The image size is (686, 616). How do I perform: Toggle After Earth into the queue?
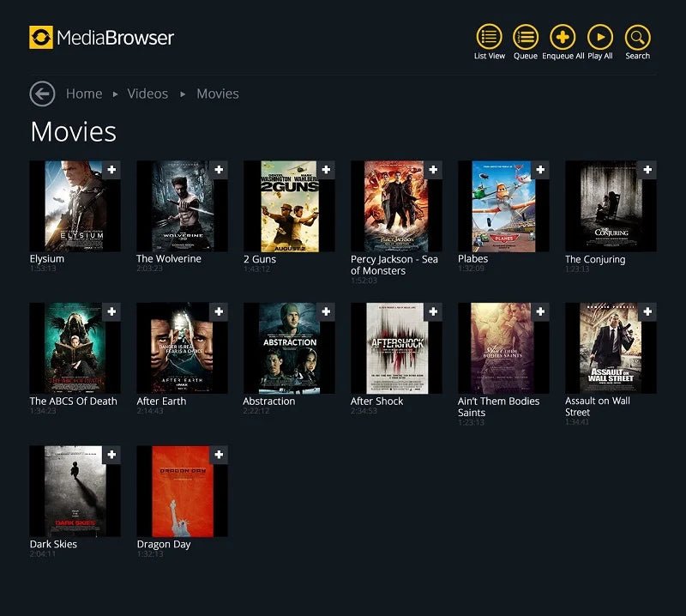pyautogui.click(x=220, y=311)
